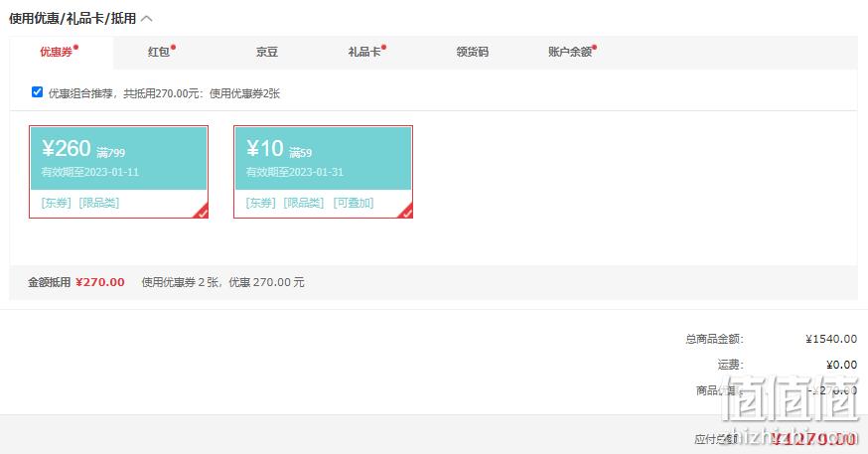Click the 东券 tag on ¥10 coupon
The height and width of the screenshot is (454, 868).
pyautogui.click(x=261, y=203)
